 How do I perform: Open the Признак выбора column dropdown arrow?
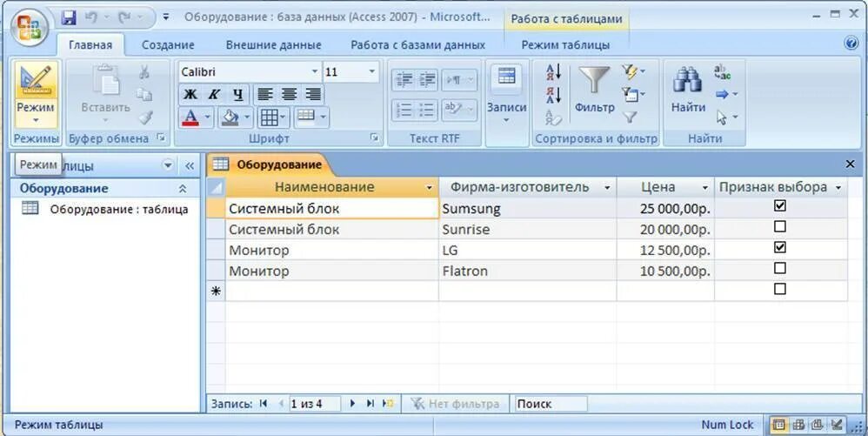(x=838, y=188)
